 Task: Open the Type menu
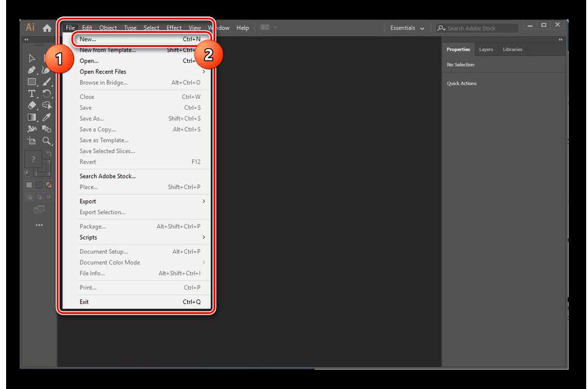(x=130, y=27)
